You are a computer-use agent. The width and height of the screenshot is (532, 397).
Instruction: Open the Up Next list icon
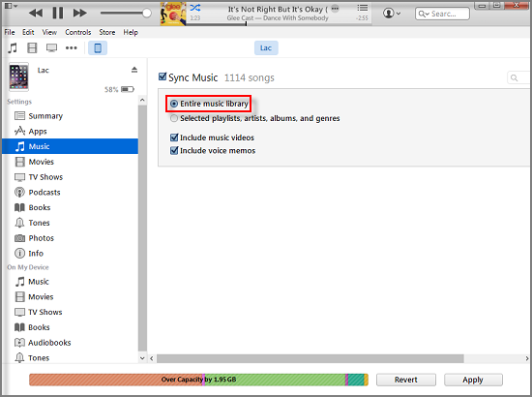(363, 8)
